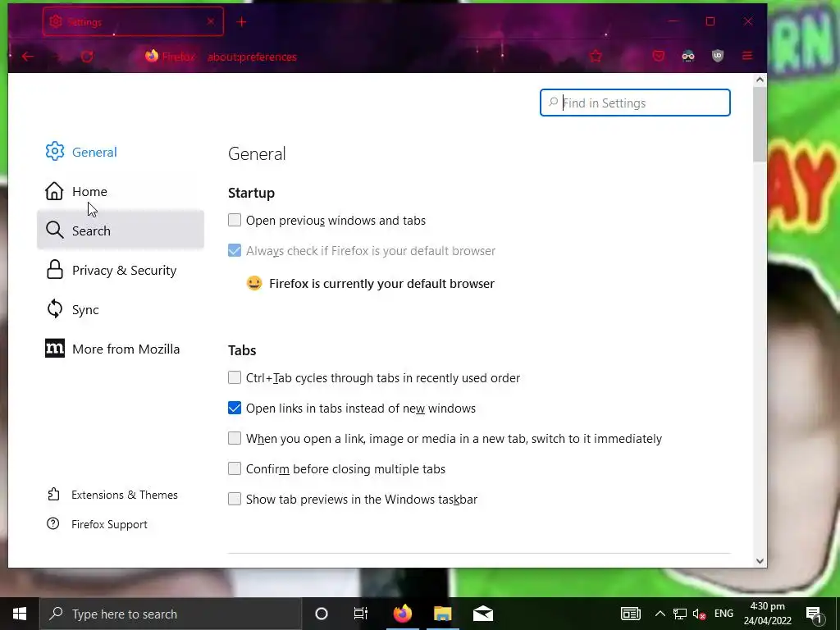Open Privacy & Security settings
840x630 pixels.
(x=120, y=270)
